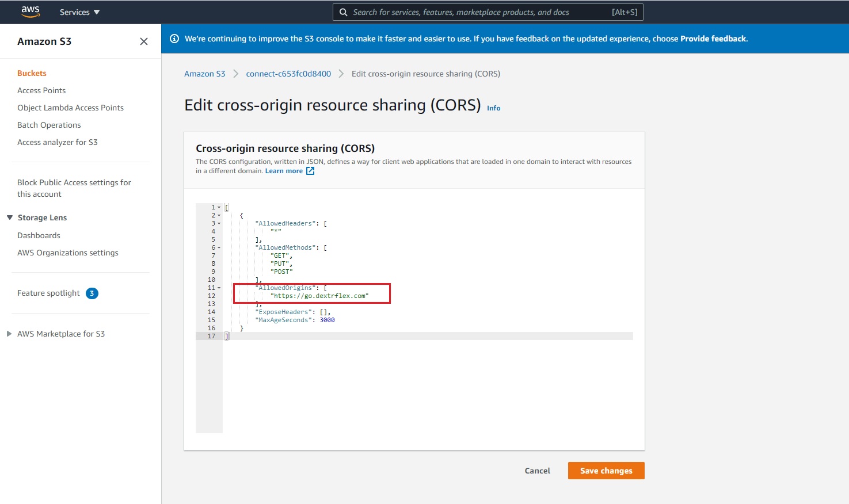Screen dimensions: 849x504
Task: Open Storage Lens Dashboards
Action: click(39, 235)
